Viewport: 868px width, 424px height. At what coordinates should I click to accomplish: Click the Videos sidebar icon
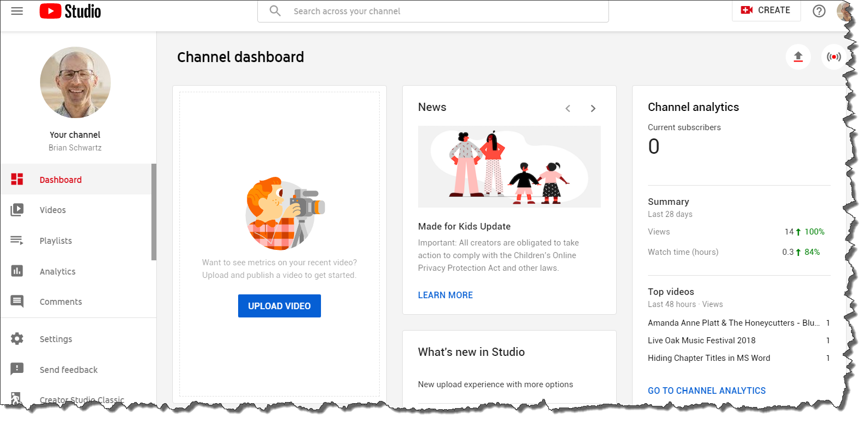[x=17, y=210]
